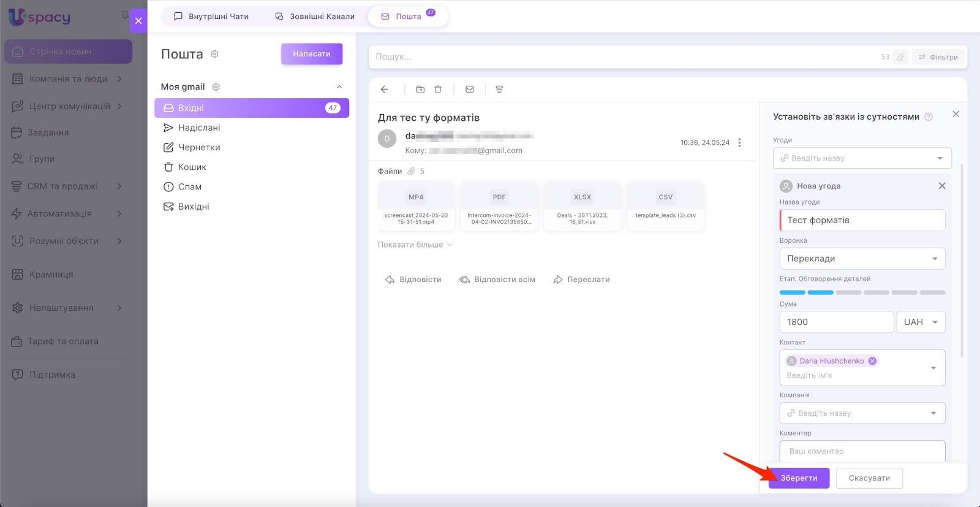Cancel with the Скасувати button
The image size is (980, 507).
click(x=869, y=478)
